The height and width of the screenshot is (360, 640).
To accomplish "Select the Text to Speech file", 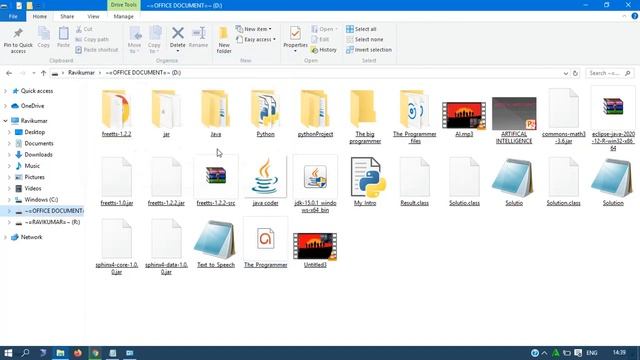I will tap(216, 244).
